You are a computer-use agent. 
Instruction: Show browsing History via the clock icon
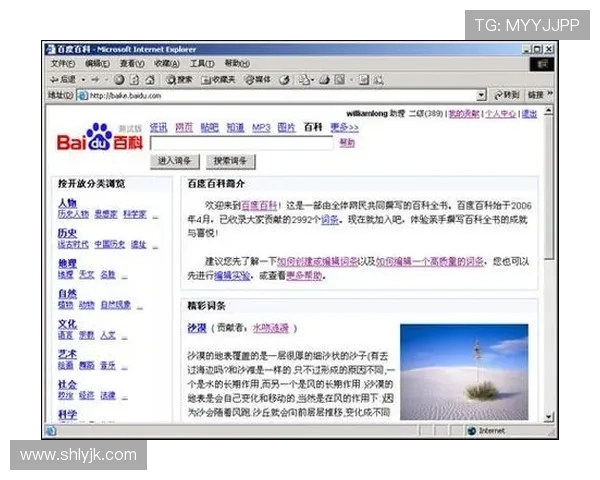click(284, 80)
